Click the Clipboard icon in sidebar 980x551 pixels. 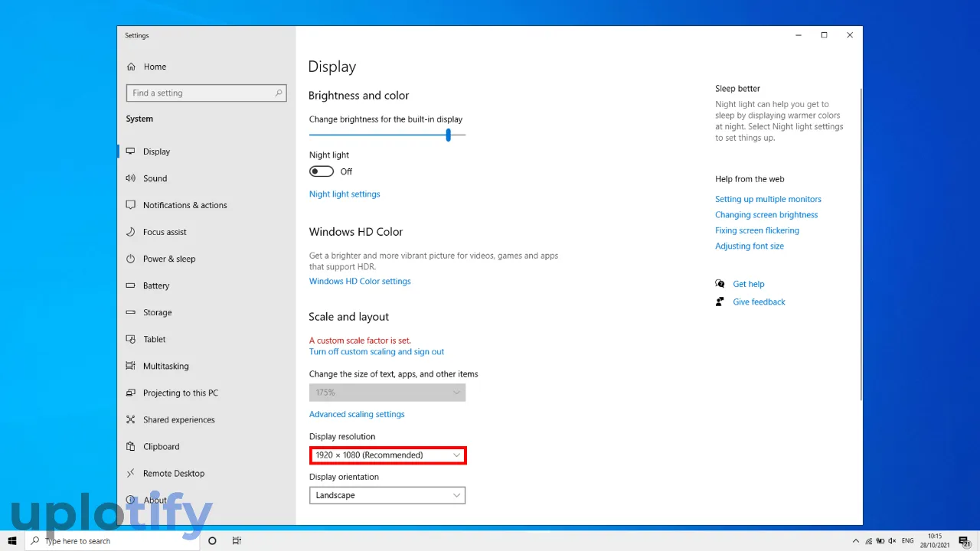click(130, 446)
